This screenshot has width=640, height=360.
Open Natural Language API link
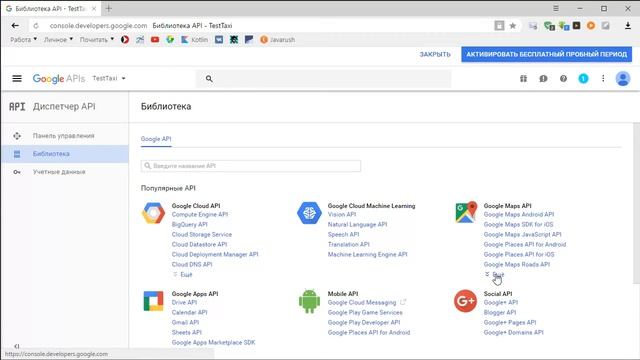click(357, 224)
